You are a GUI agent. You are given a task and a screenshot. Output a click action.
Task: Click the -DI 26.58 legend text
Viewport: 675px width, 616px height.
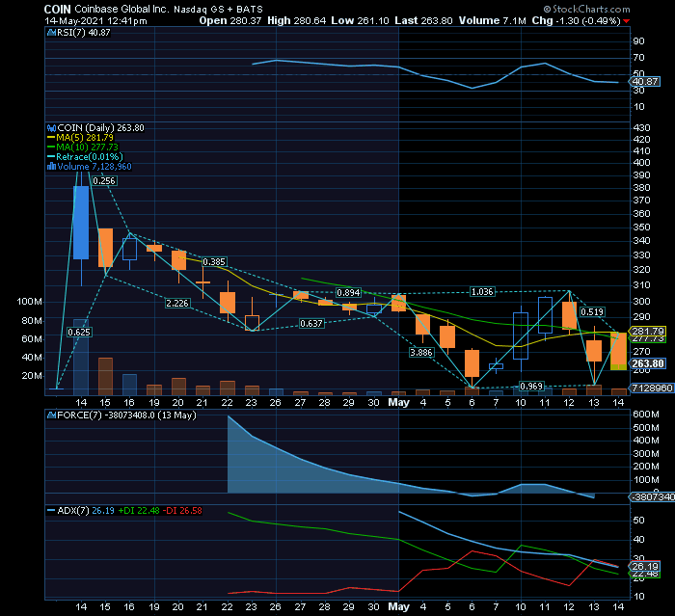coord(183,511)
